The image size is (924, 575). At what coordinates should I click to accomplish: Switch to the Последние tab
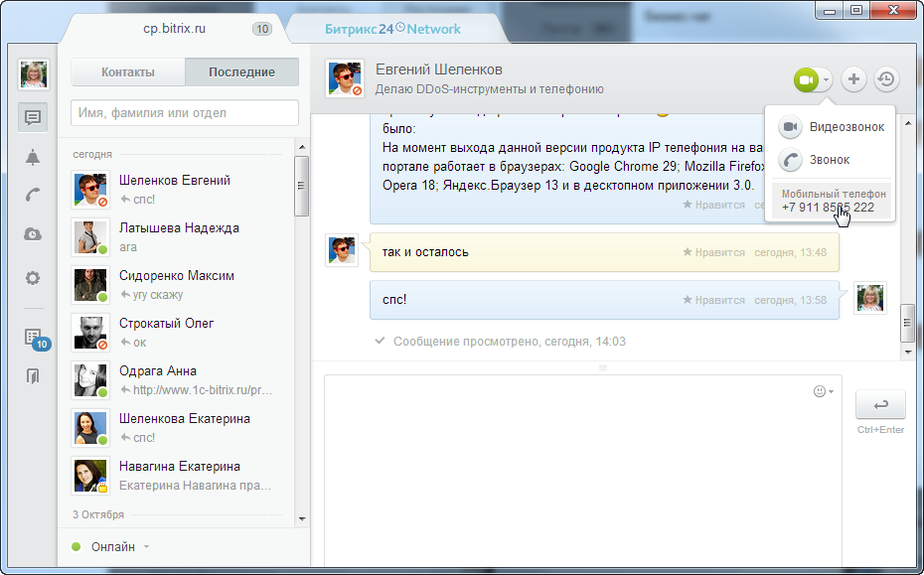point(241,72)
